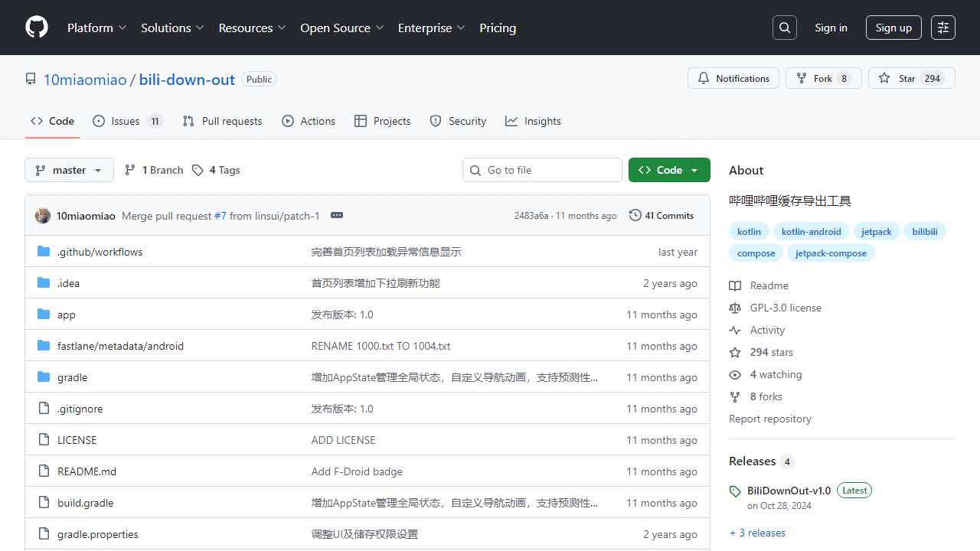
Task: Open Notifications bell button
Action: tap(733, 78)
